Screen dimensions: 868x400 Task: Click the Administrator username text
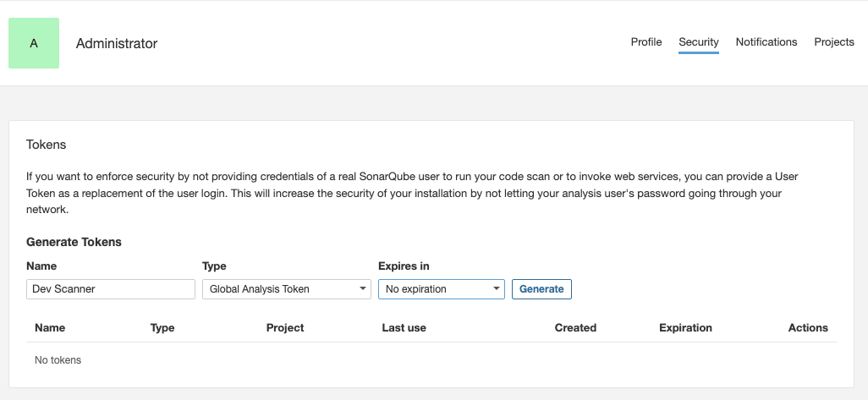117,43
